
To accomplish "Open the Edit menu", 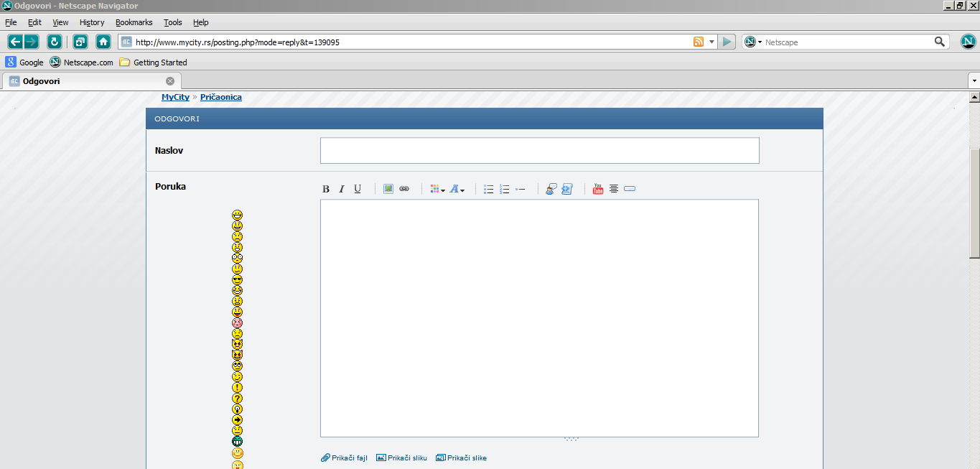I will [34, 22].
